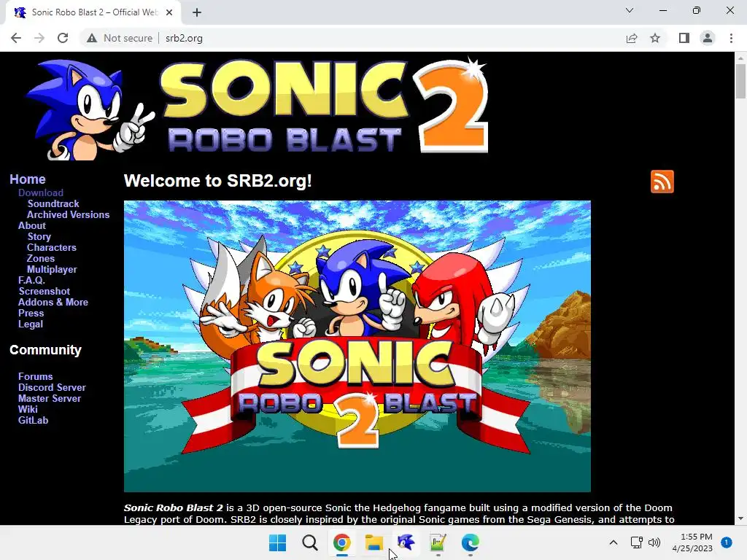Open Microsoft Edge from the taskbar
The height and width of the screenshot is (560, 747).
click(471, 542)
